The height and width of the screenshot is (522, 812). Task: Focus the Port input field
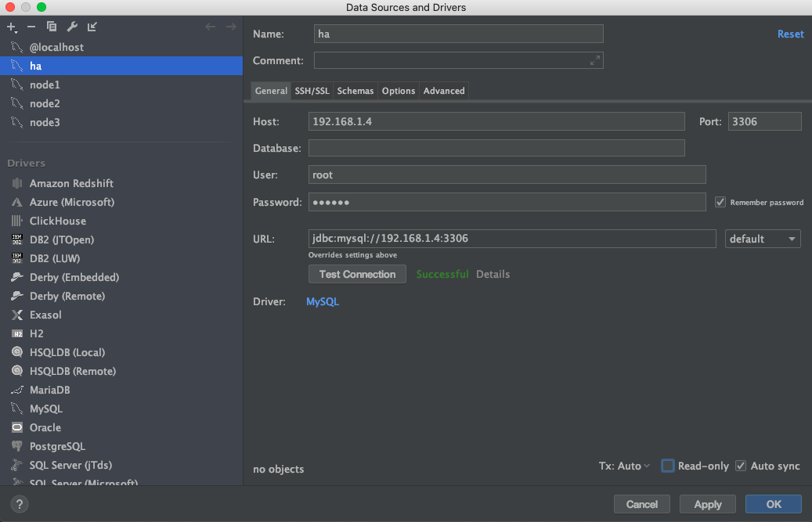pyautogui.click(x=764, y=121)
